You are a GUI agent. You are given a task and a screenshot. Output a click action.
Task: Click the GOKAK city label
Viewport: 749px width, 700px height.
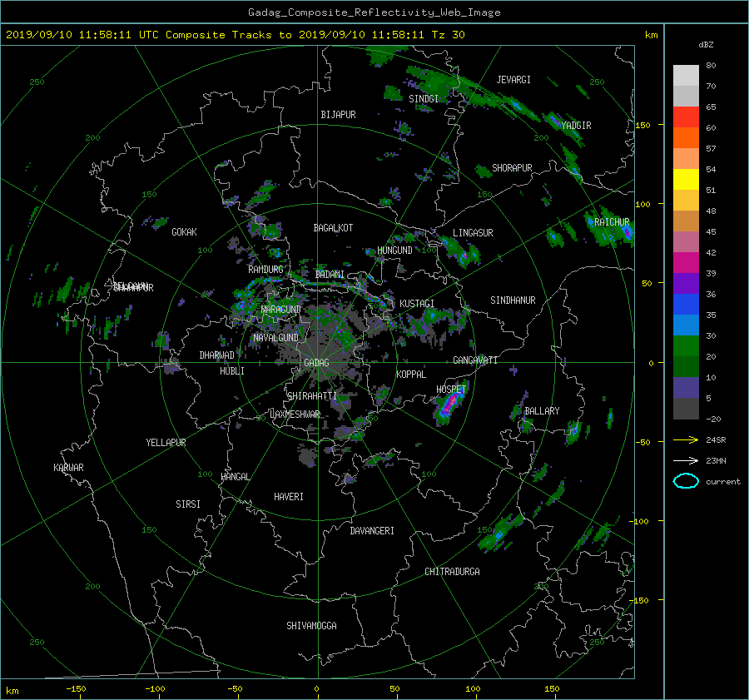coord(184,232)
